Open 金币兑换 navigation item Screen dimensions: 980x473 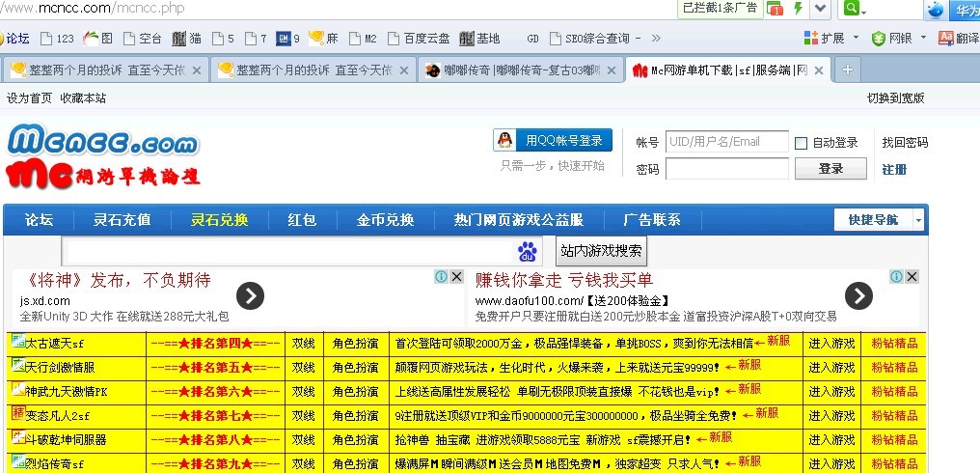[385, 219]
